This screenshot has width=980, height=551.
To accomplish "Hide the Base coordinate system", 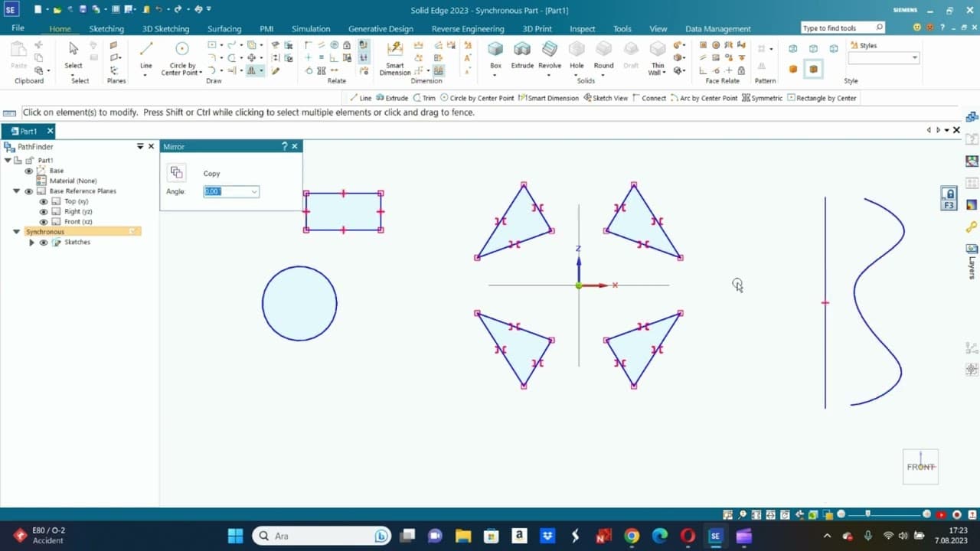I will tap(29, 171).
